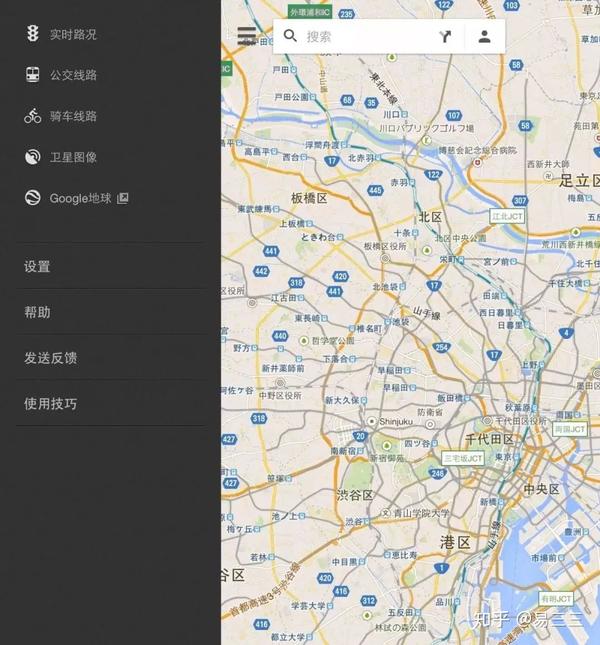
Task: Launch Google地球 from the sidebar
Action: tap(81, 198)
